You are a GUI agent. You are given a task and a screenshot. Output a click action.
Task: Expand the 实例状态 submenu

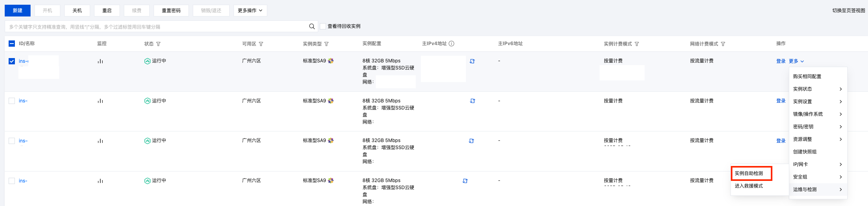[x=817, y=89]
